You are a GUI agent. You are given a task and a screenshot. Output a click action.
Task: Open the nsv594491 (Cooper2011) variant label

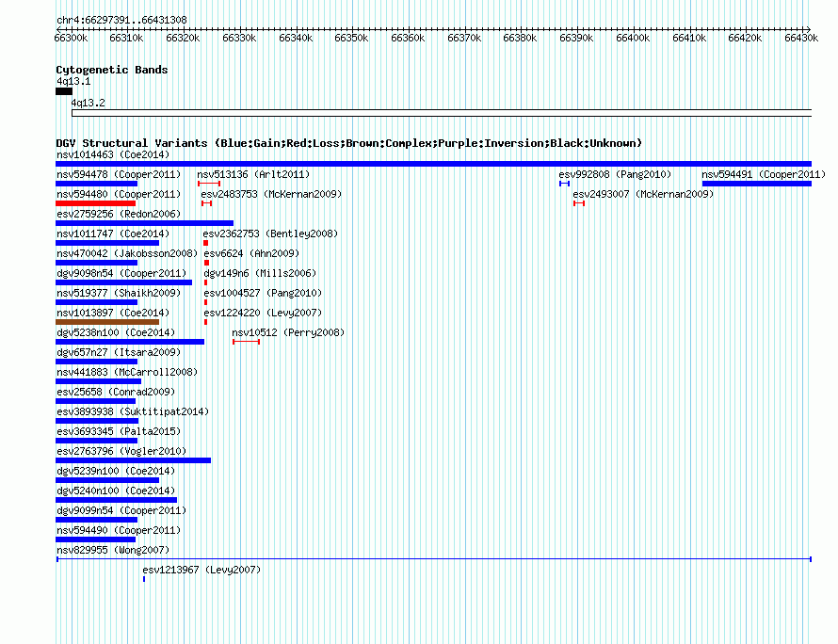tap(764, 175)
